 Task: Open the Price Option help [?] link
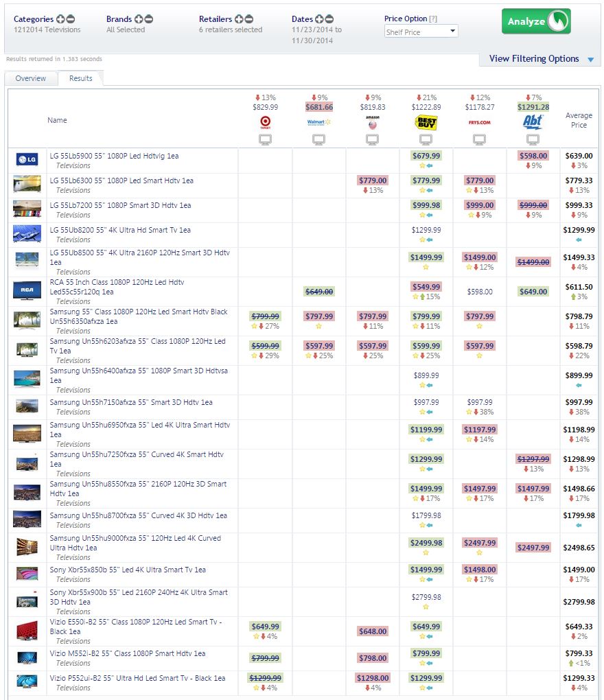(x=433, y=19)
